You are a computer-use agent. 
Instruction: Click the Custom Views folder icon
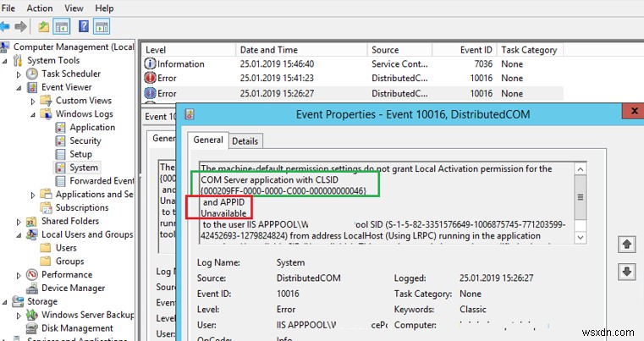(46, 101)
